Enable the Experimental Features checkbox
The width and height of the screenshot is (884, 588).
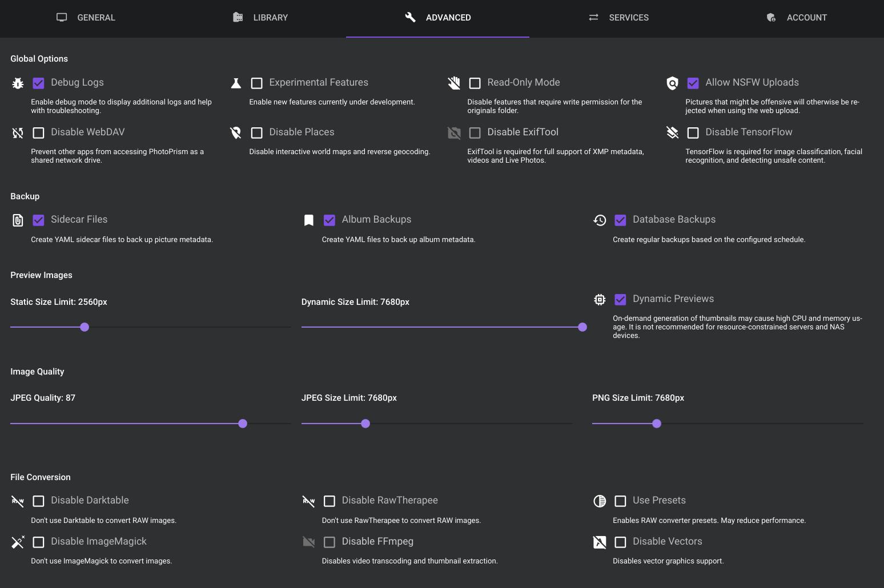[257, 83]
